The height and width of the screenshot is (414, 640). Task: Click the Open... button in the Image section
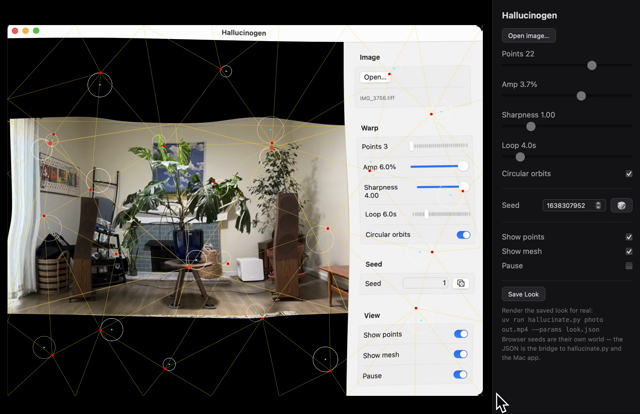tap(375, 77)
